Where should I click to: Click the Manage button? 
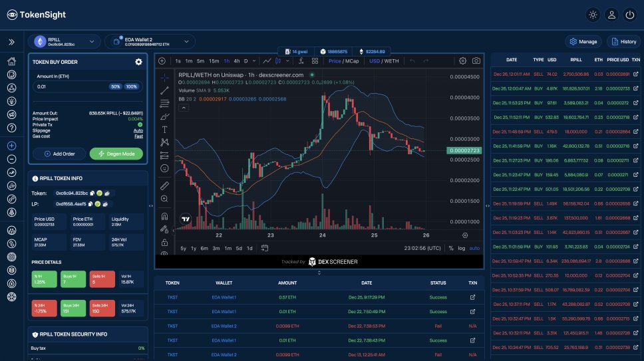coord(583,41)
